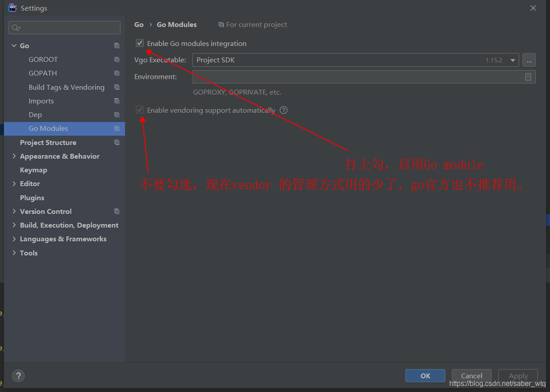Click the Go breadcrumb in the header

click(x=139, y=25)
